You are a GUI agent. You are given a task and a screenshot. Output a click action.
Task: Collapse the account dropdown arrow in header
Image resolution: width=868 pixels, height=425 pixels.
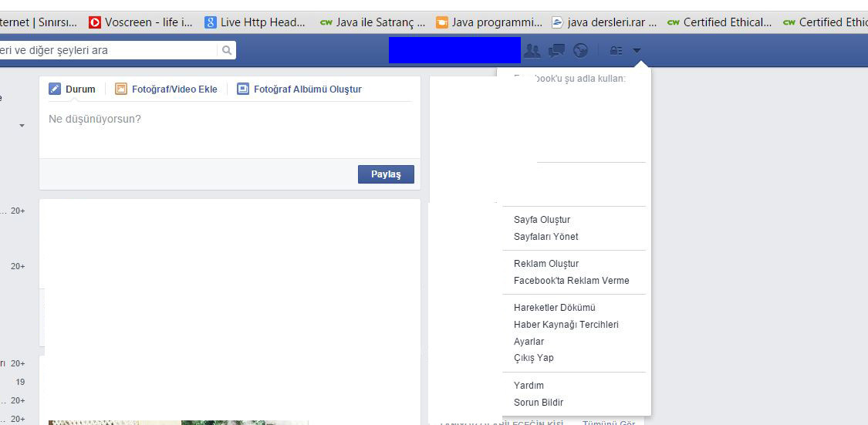click(637, 51)
